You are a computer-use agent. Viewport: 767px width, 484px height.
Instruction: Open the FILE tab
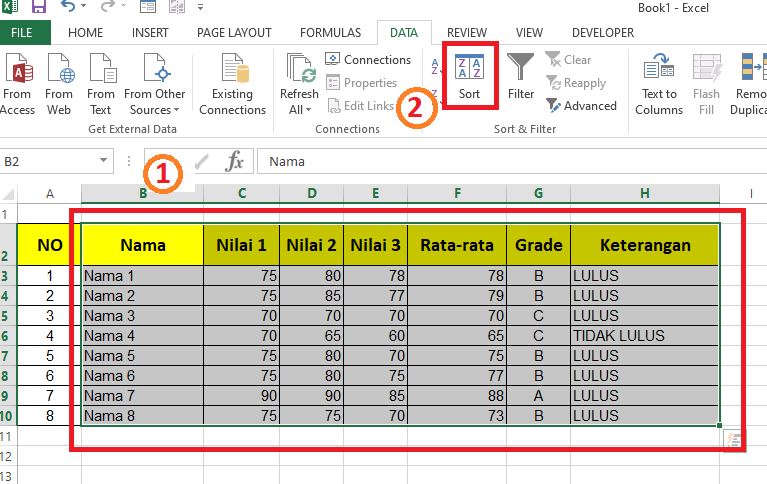22,33
